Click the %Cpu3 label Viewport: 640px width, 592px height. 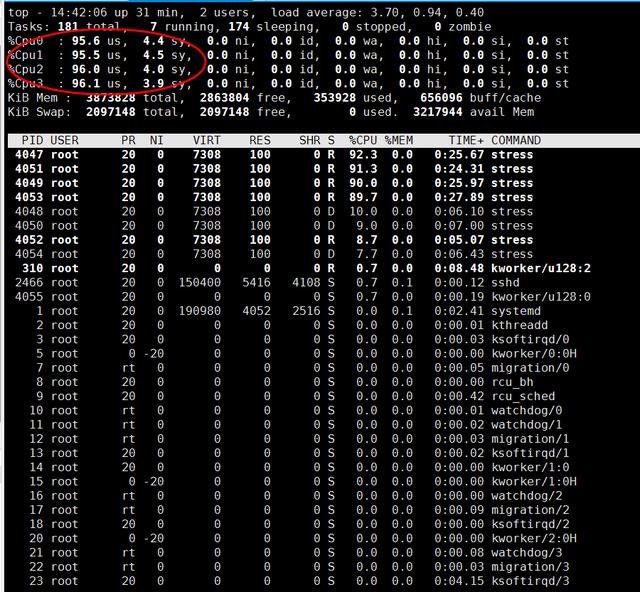[25, 84]
